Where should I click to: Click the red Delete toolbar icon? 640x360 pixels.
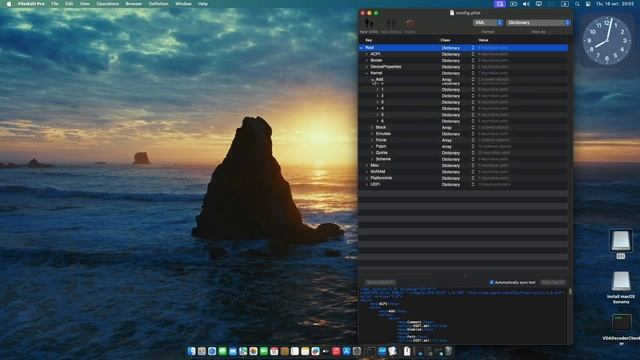click(x=409, y=23)
